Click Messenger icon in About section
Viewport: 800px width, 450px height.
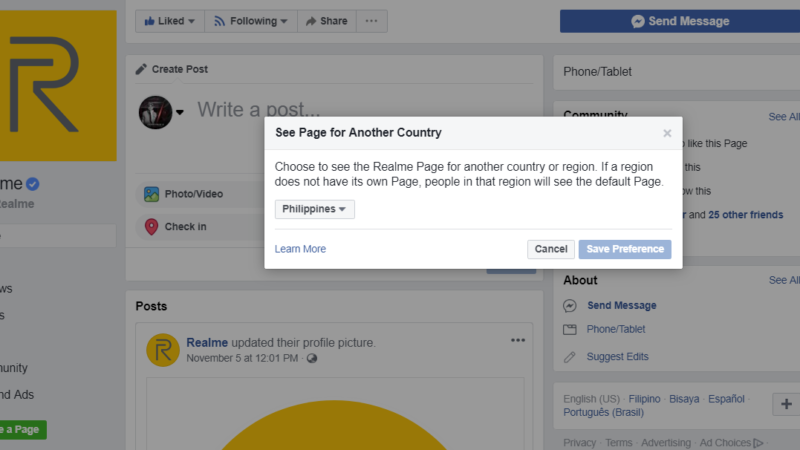click(570, 306)
